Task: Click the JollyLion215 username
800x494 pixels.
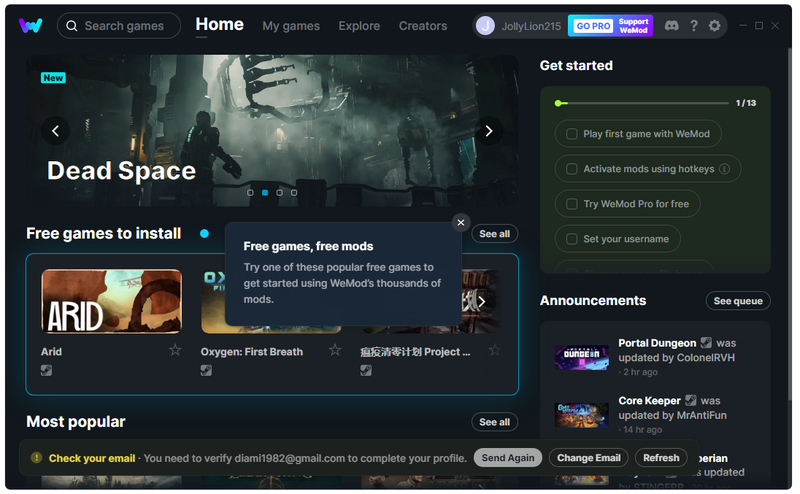Action: click(x=531, y=26)
